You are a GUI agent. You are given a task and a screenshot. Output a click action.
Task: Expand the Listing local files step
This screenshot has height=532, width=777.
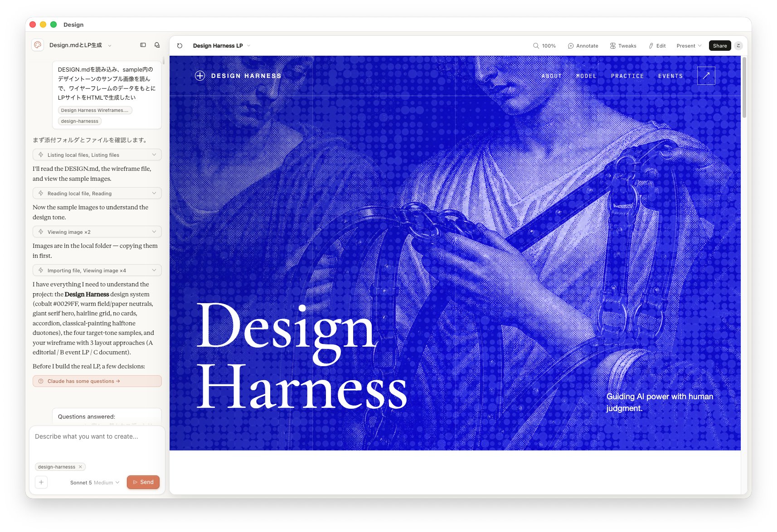pyautogui.click(x=97, y=155)
